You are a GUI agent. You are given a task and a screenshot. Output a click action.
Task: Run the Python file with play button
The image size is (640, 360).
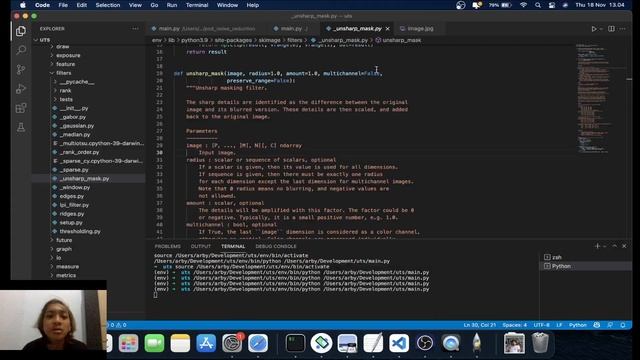(x=594, y=29)
